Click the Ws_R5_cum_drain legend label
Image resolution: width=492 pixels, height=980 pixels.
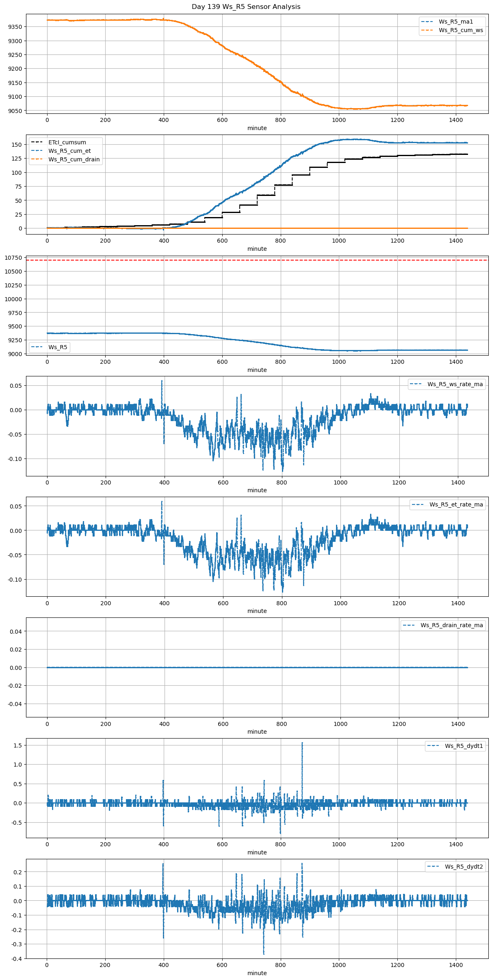click(x=74, y=159)
